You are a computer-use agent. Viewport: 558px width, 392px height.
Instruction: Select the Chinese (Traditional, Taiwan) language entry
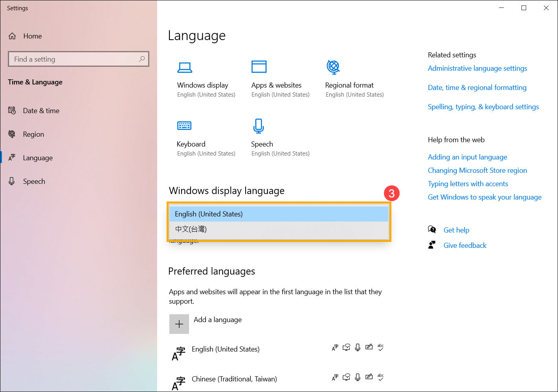(x=234, y=379)
